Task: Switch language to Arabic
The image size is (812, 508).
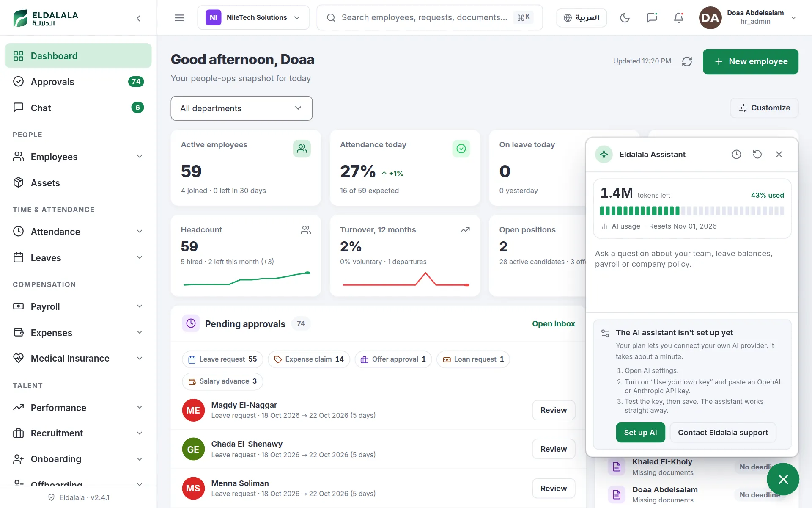Action: click(x=582, y=18)
